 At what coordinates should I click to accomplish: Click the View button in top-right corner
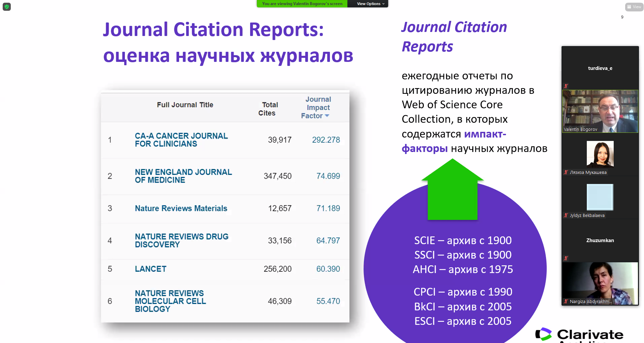point(634,7)
